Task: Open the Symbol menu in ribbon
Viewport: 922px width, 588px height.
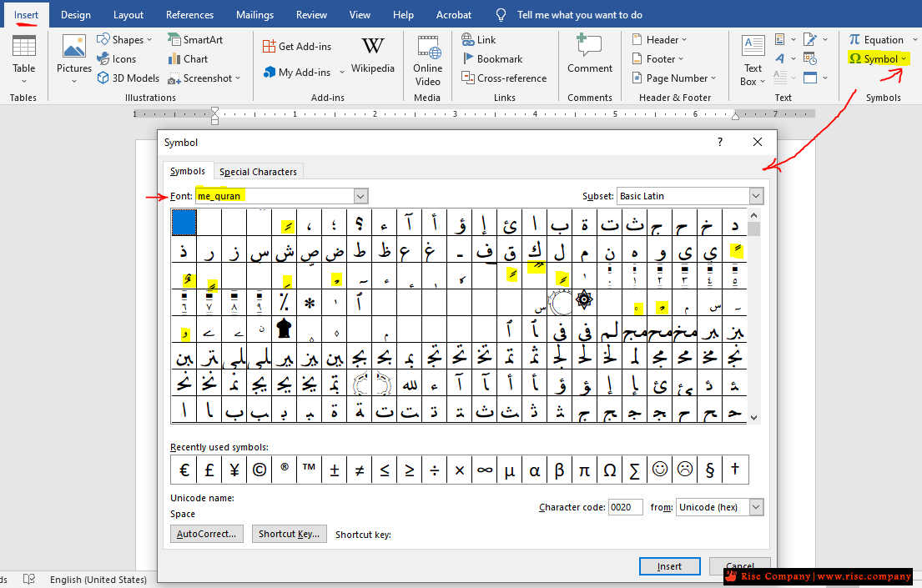Action: point(878,58)
